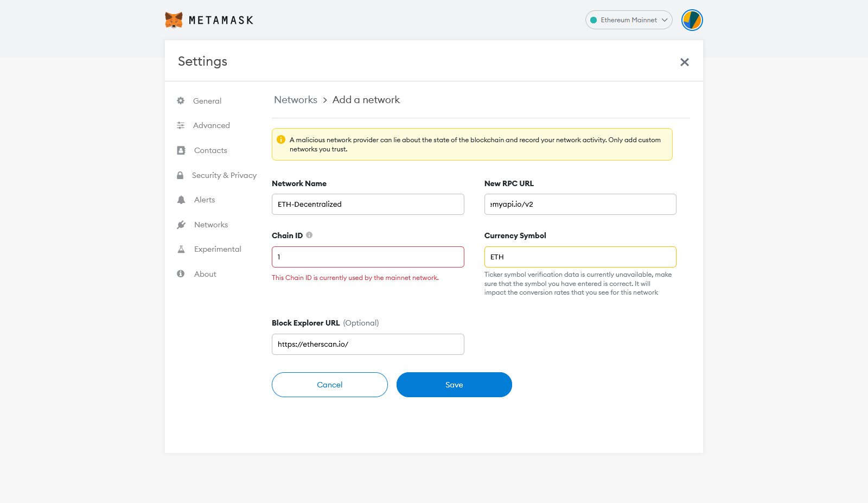Click the green network status dot
This screenshot has width=868, height=503.
593,20
